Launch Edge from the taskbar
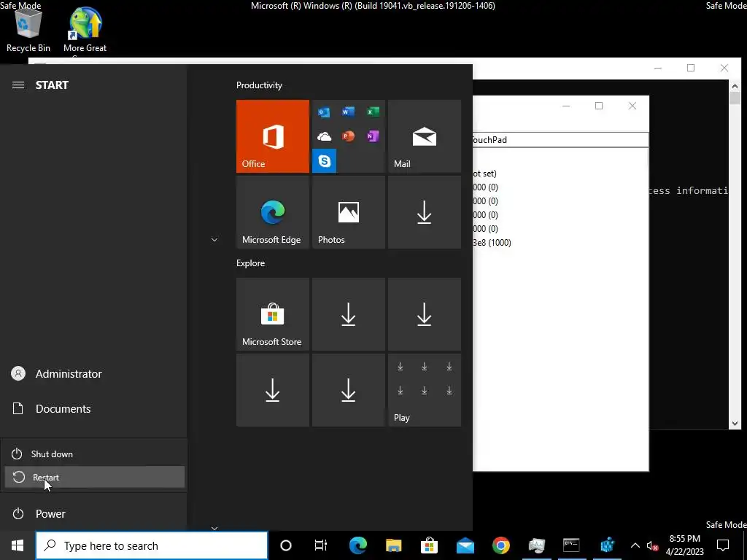Viewport: 747px width, 560px height. point(357,545)
